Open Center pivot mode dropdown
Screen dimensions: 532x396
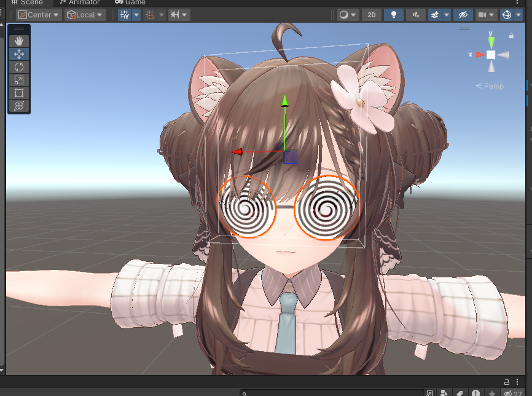pyautogui.click(x=38, y=15)
